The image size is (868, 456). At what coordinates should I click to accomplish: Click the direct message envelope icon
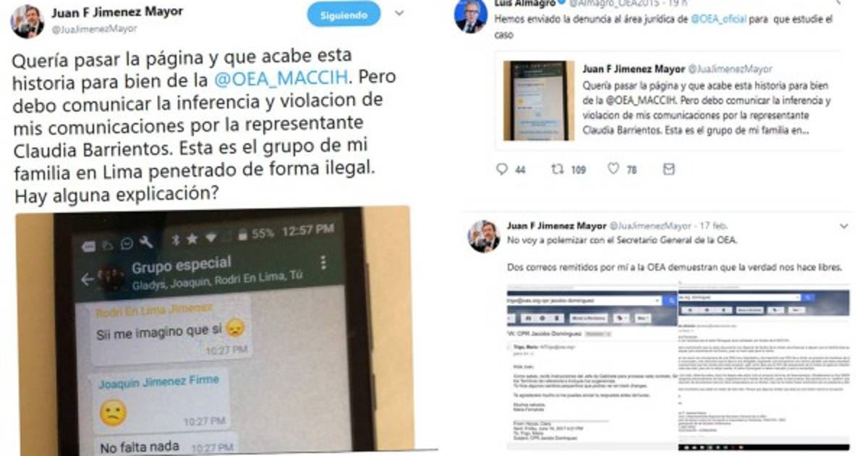click(668, 169)
